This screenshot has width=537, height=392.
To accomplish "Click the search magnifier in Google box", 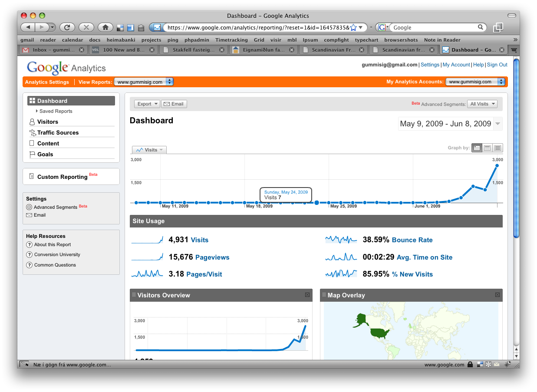I will click(481, 27).
